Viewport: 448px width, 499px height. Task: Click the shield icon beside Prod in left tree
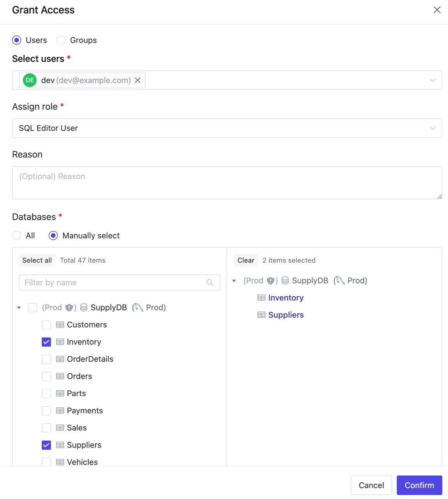(69, 308)
